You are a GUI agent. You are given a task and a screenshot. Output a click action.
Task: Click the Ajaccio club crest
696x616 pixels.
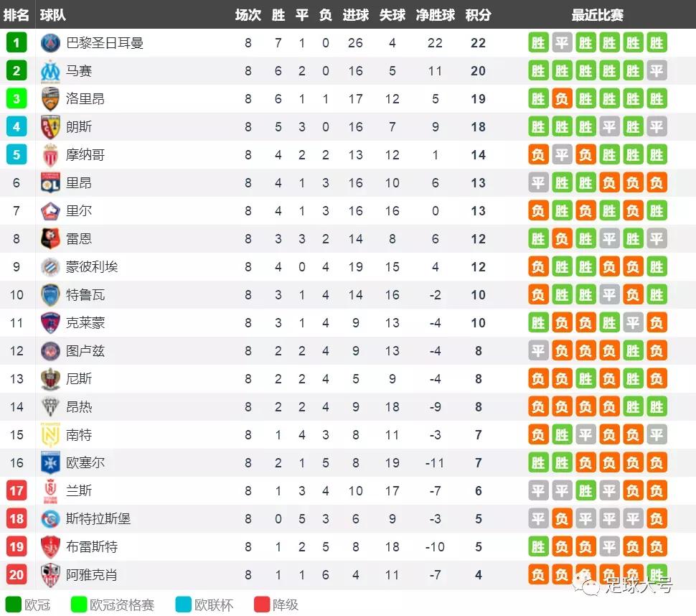pos(50,575)
